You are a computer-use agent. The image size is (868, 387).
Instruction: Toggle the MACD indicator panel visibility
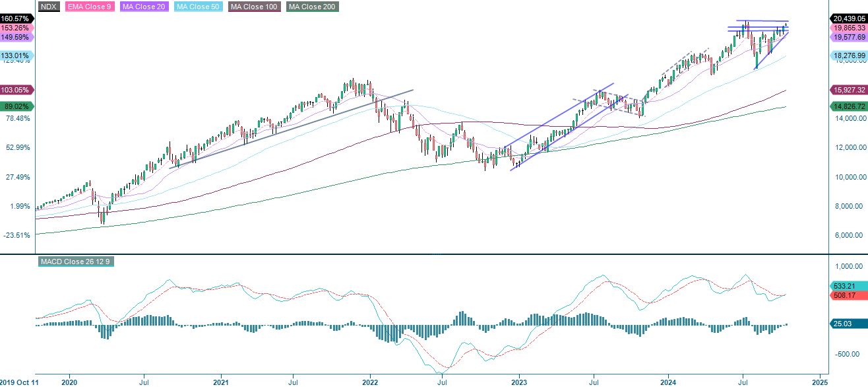(x=77, y=262)
